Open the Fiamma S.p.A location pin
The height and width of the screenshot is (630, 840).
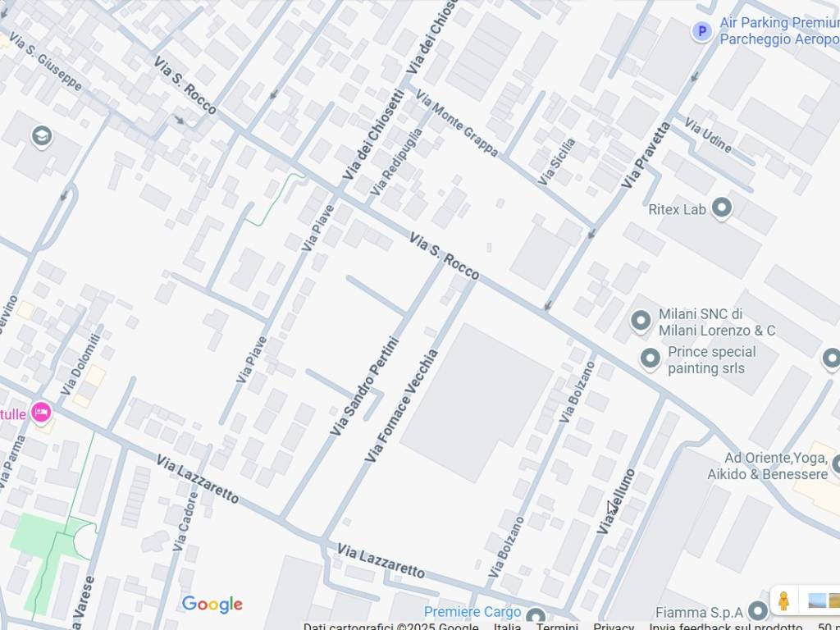click(x=758, y=611)
